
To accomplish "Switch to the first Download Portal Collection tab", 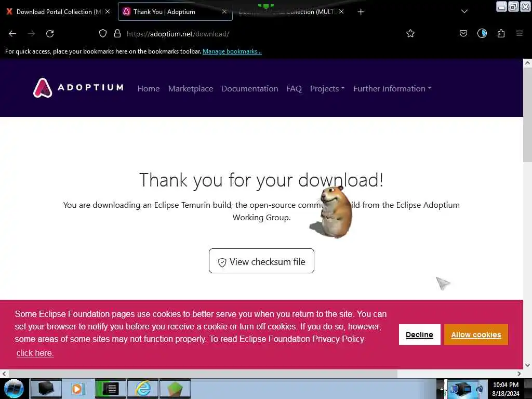I will pos(58,11).
